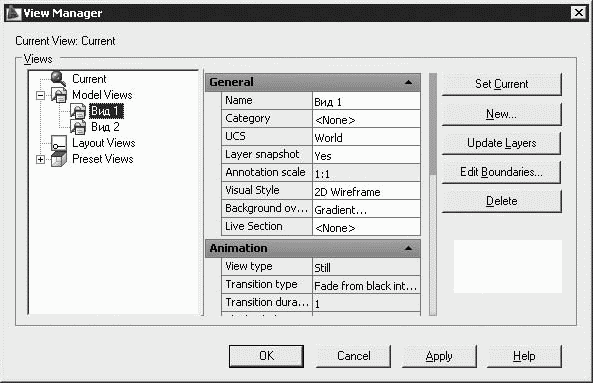
Task: Confirm with the OK button
Action: [266, 356]
